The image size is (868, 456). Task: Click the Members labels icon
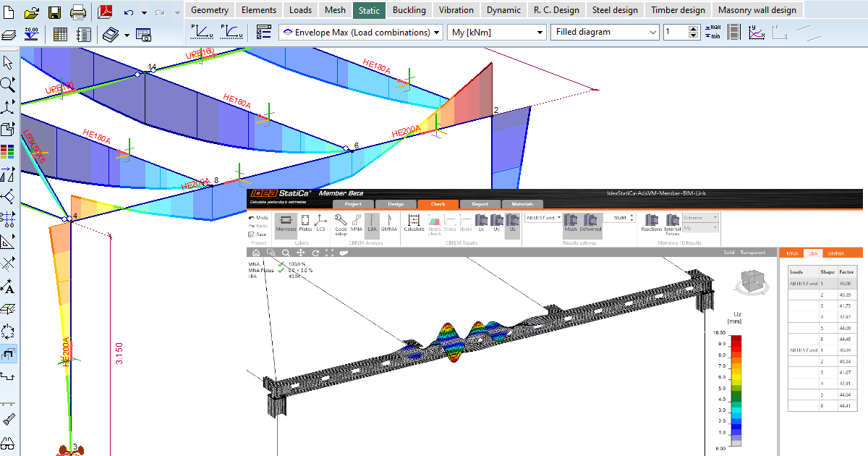point(286,227)
